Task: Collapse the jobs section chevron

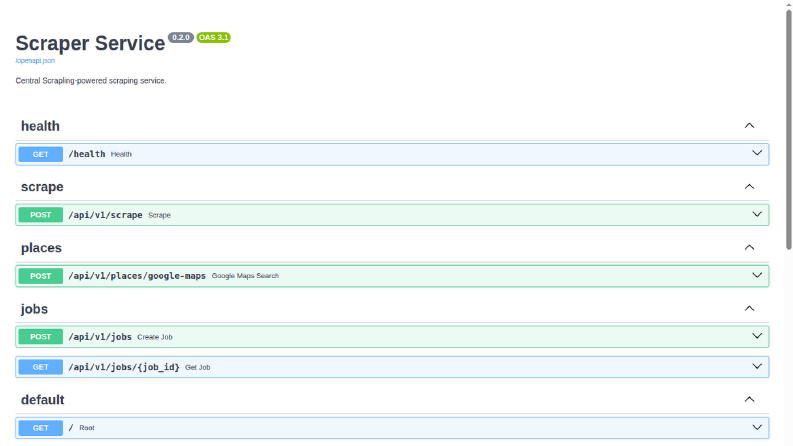Action: click(750, 308)
